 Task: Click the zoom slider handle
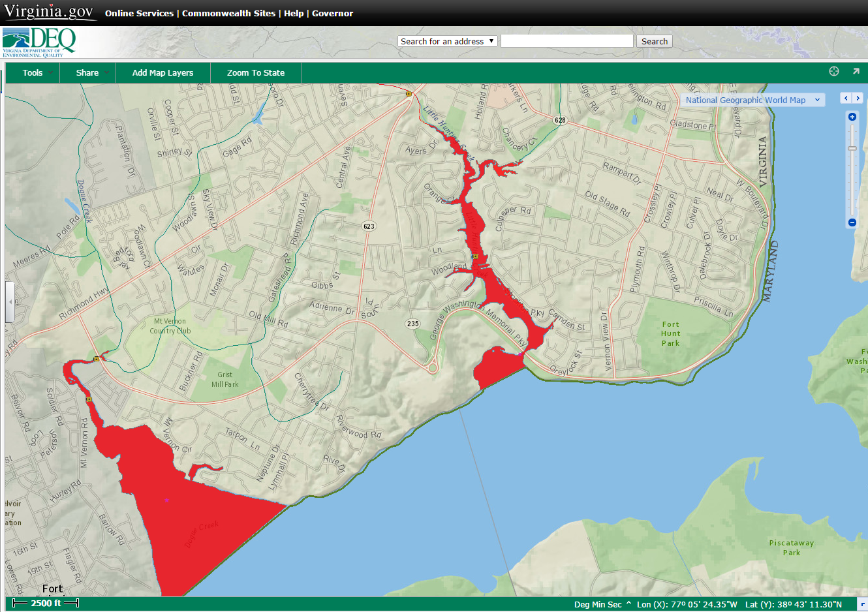(x=852, y=148)
